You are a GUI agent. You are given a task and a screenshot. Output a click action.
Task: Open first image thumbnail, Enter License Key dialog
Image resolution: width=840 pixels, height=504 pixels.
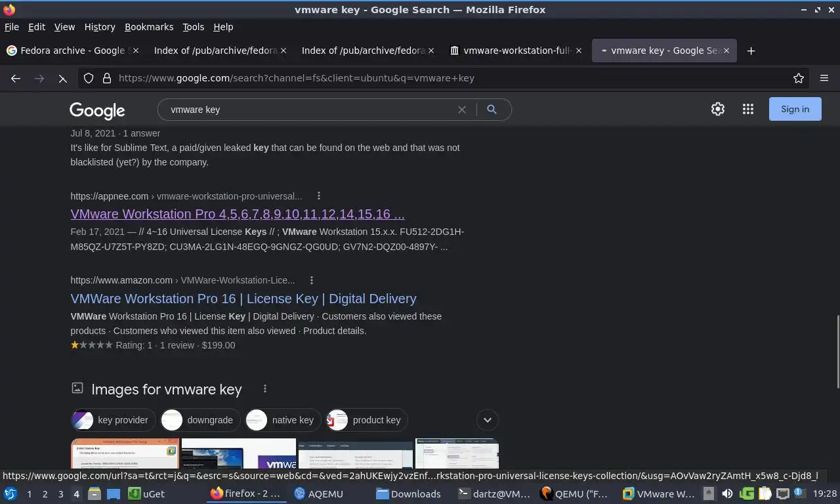coord(125,453)
